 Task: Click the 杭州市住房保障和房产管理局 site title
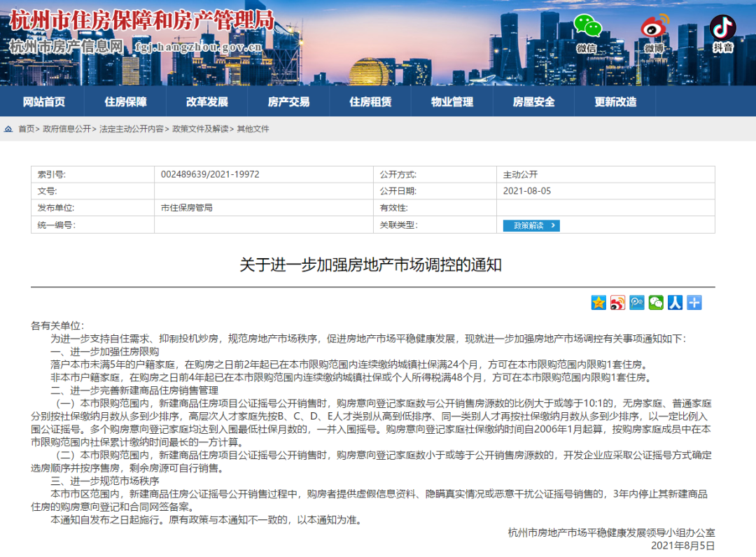[141, 20]
